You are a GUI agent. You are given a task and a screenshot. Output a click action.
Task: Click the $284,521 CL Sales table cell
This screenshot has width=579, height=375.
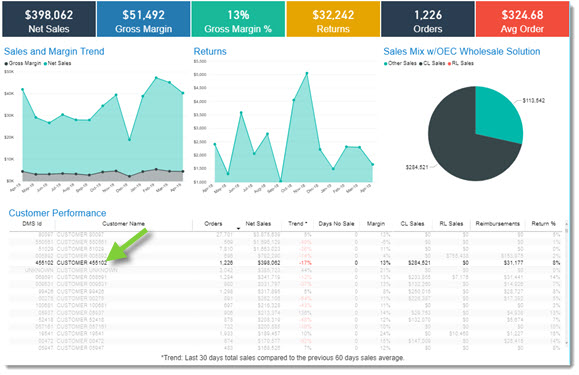click(419, 263)
